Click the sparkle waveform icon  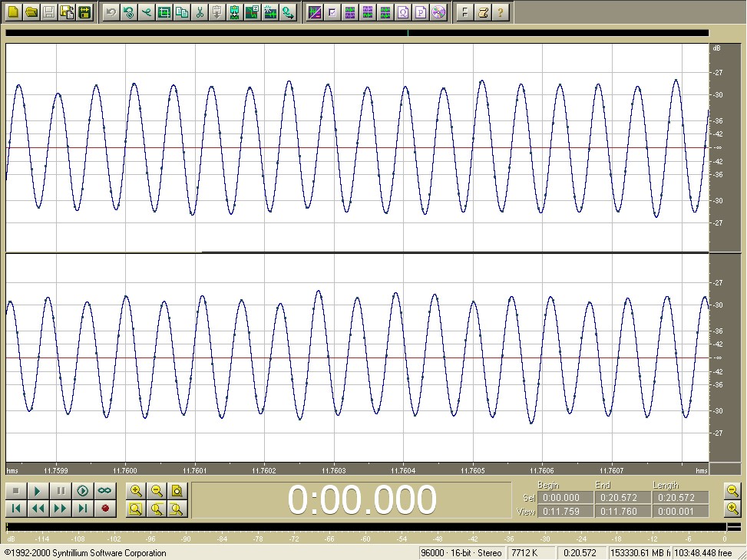270,12
